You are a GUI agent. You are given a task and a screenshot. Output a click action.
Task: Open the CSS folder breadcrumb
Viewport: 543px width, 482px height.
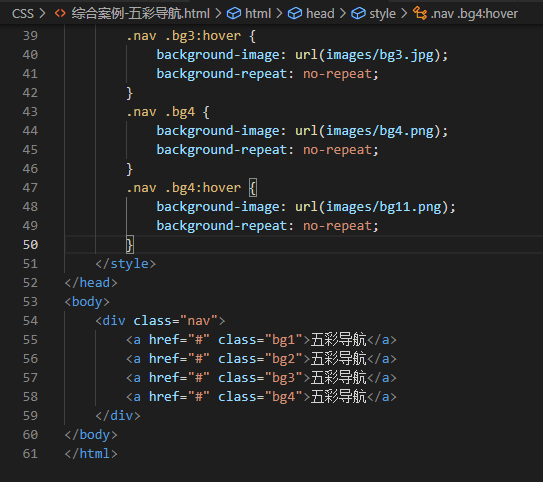click(23, 14)
